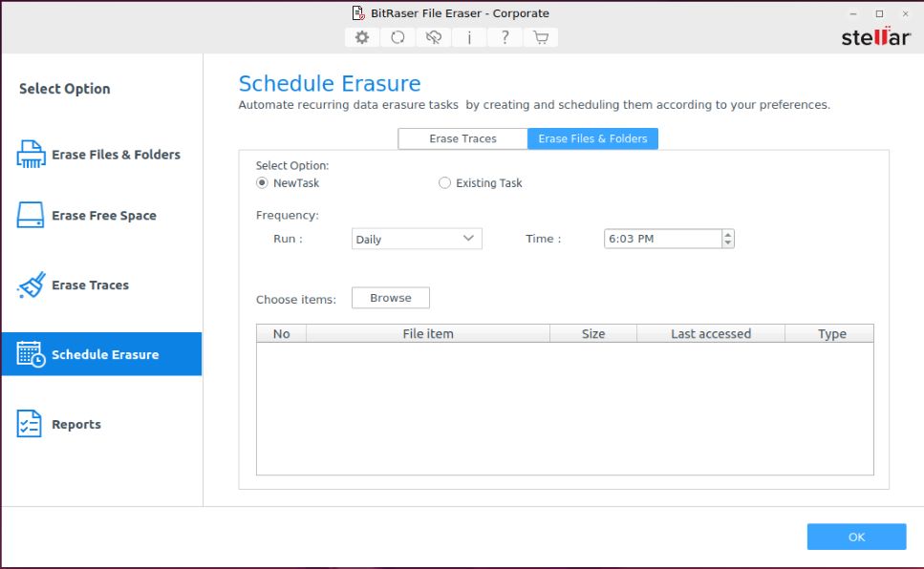Increase time with the up stepper arrow

[728, 235]
